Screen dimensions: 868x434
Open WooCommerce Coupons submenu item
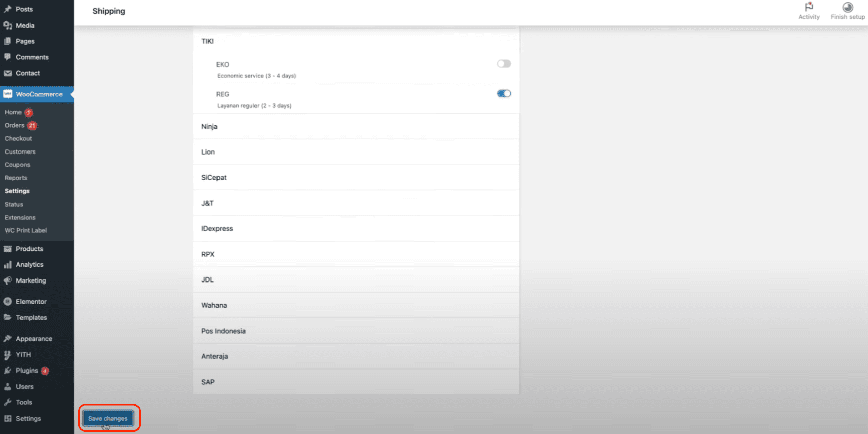17,165
